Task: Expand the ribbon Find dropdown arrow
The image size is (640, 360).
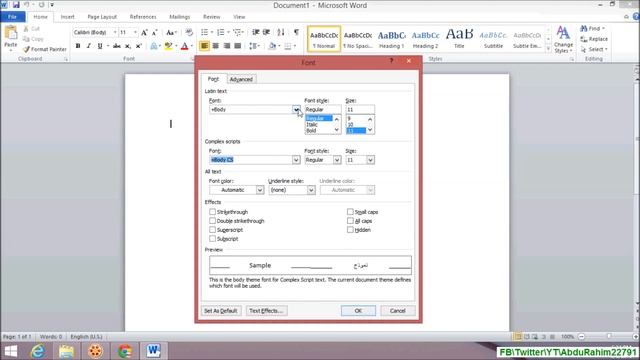Action: click(x=603, y=29)
